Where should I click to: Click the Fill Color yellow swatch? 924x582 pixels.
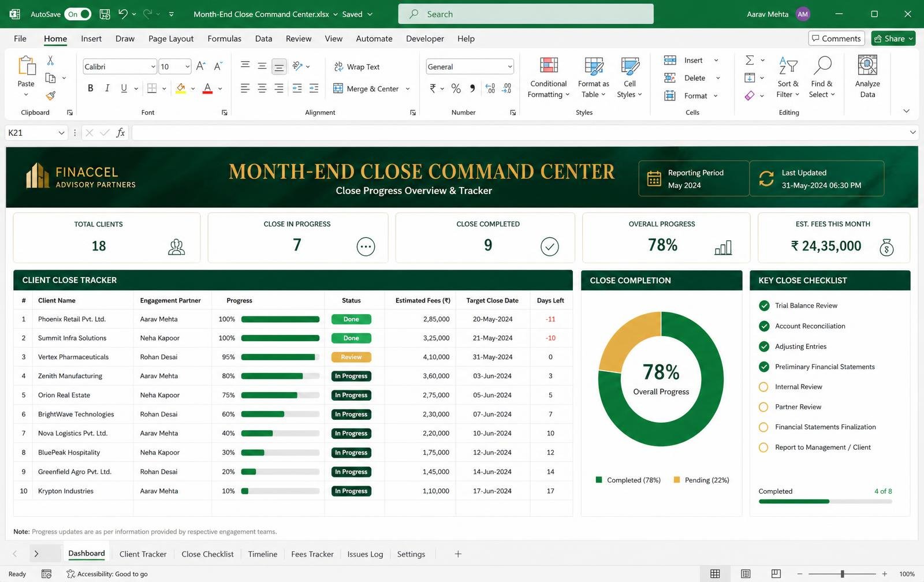181,88
